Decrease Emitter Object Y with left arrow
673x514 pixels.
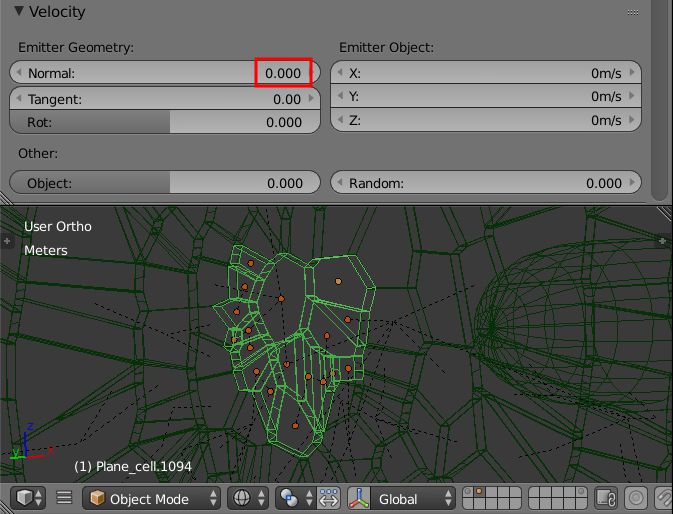[340, 96]
